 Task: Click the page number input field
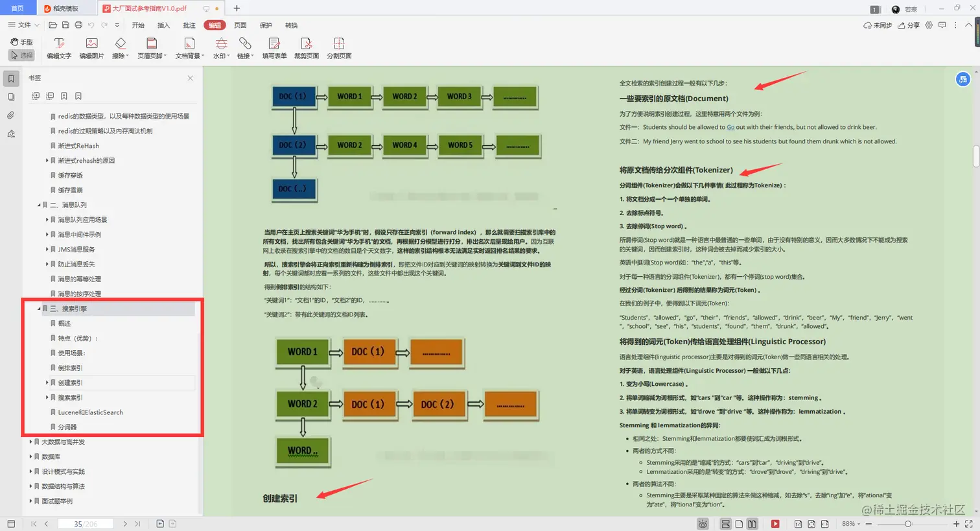[x=85, y=524]
